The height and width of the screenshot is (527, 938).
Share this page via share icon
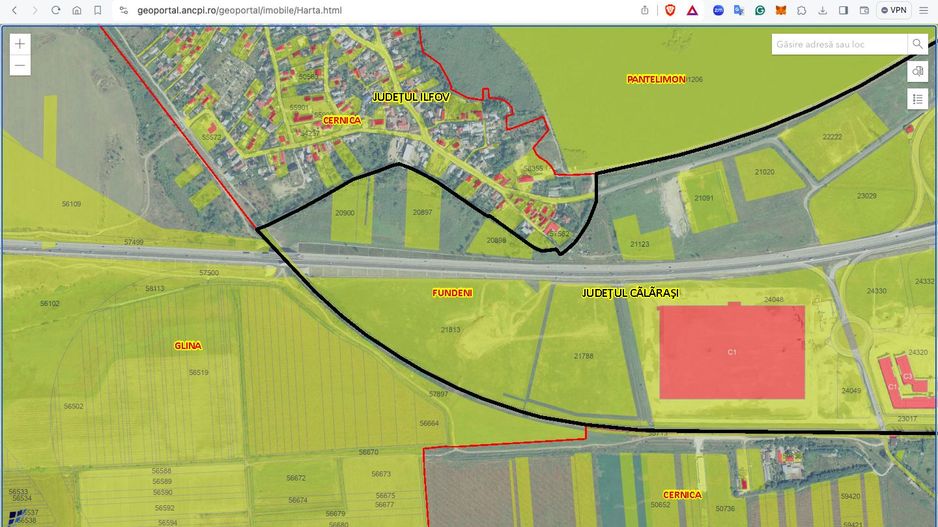[644, 10]
